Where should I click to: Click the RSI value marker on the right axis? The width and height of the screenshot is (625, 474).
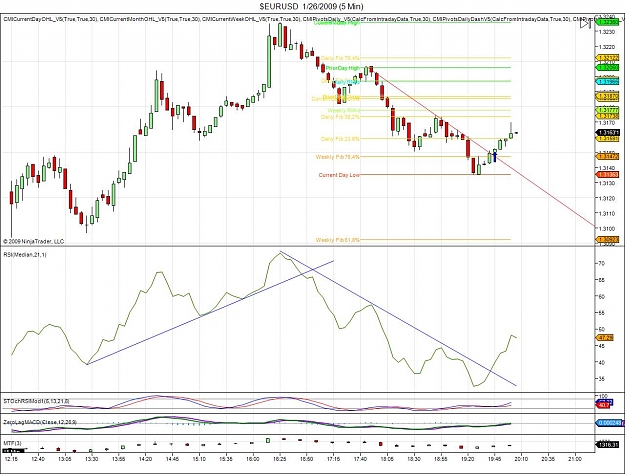[603, 338]
